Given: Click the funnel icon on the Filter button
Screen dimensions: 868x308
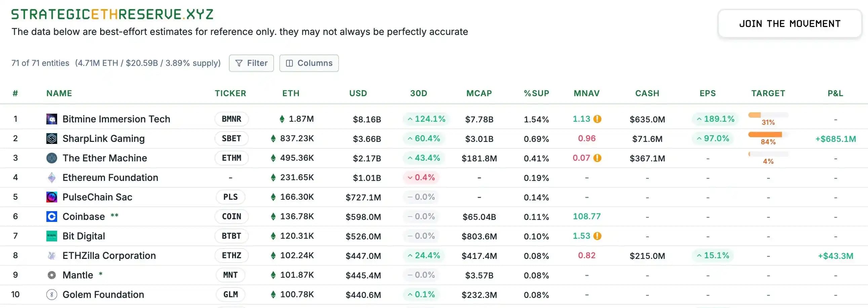Looking at the screenshot, I should point(239,63).
